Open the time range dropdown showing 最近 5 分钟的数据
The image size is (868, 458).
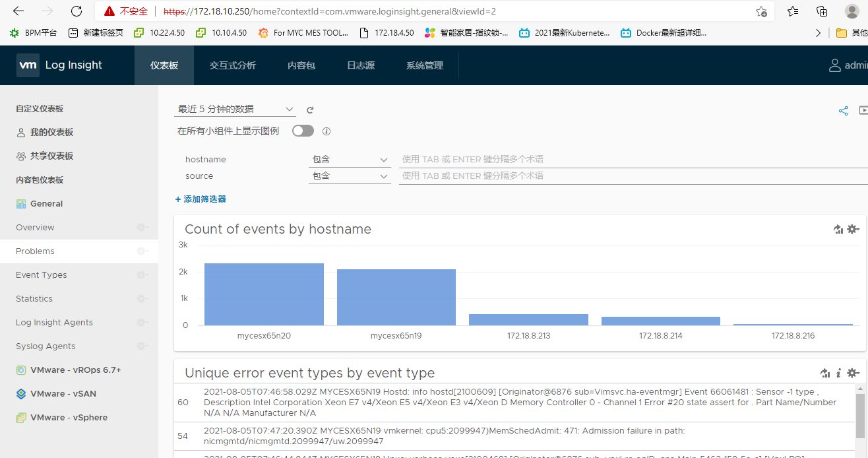234,110
